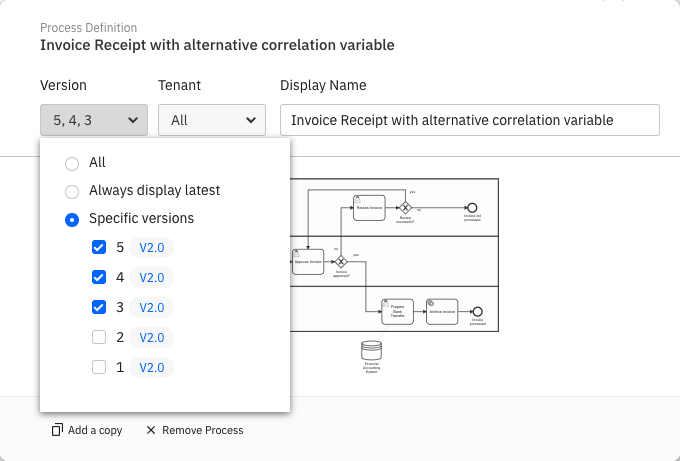Open the Tenant dropdown

coord(212,120)
